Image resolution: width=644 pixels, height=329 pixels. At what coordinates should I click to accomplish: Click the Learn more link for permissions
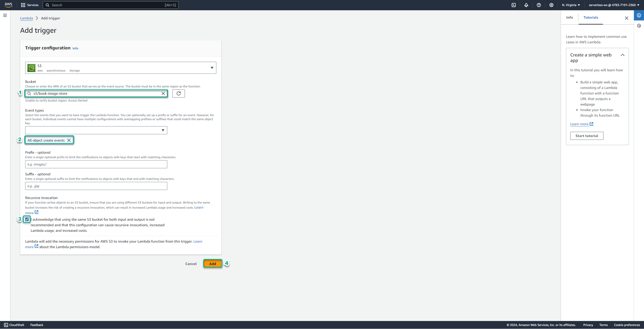(32, 247)
